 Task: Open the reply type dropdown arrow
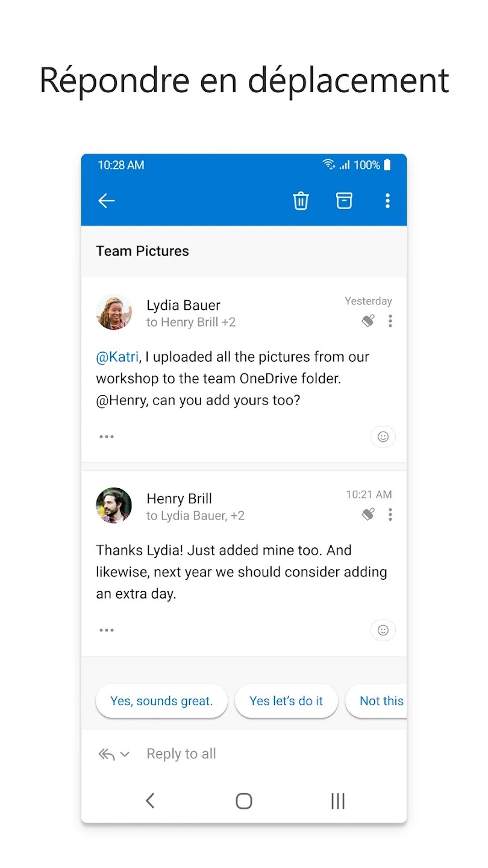pos(125,754)
